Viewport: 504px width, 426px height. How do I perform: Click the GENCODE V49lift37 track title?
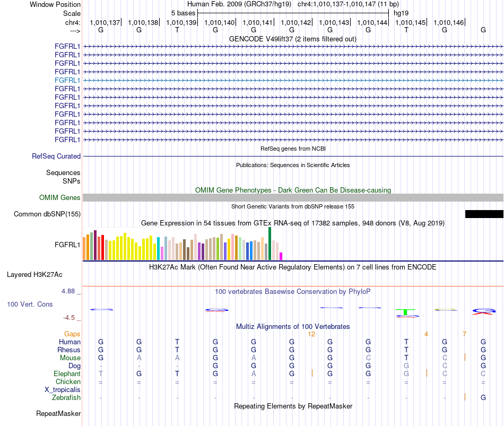(293, 39)
